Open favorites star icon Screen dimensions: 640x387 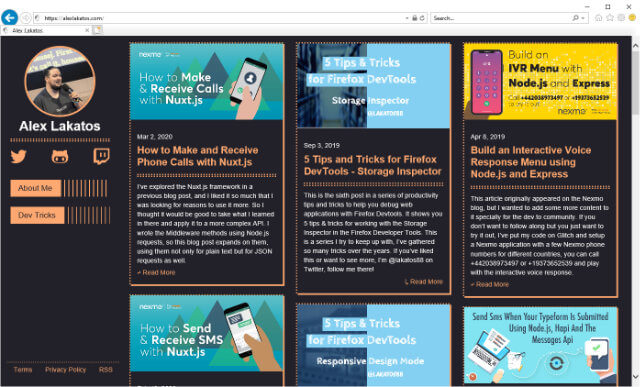(610, 18)
